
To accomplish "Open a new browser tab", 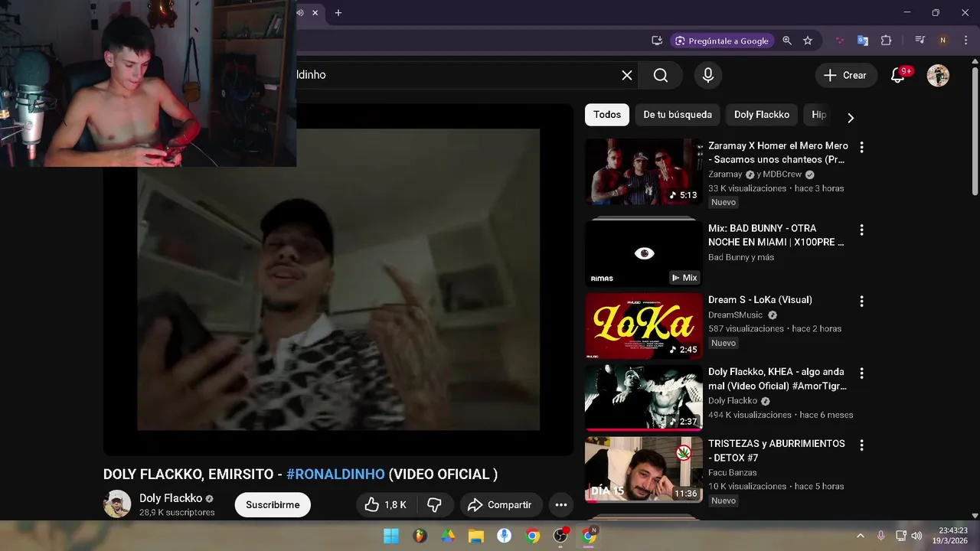I will pos(338,12).
